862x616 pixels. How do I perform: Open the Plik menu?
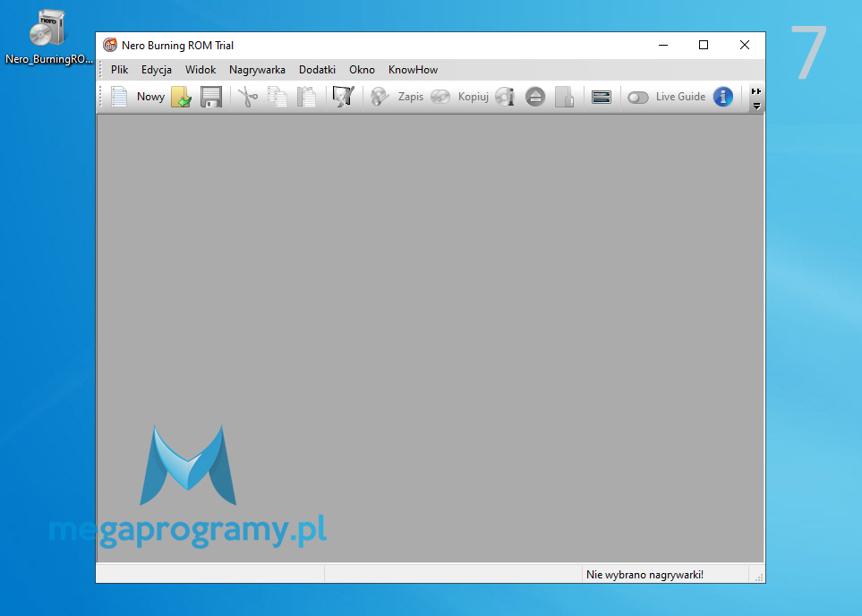tap(119, 70)
